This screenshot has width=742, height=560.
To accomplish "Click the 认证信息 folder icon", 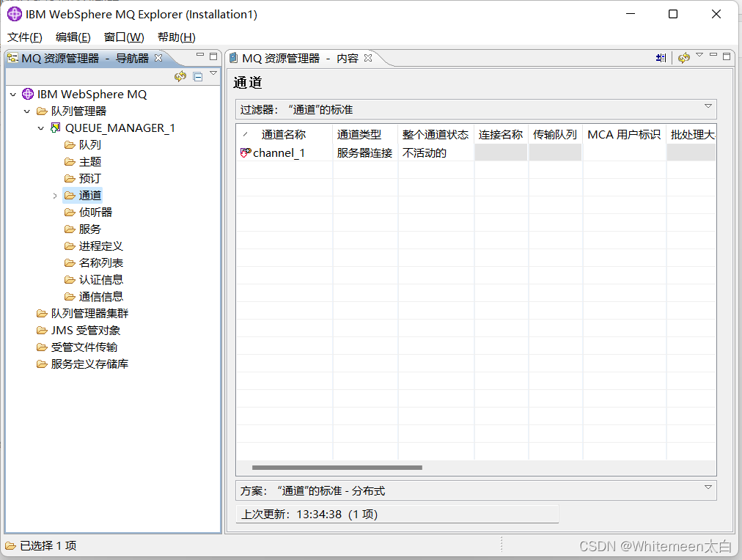I will [x=70, y=279].
